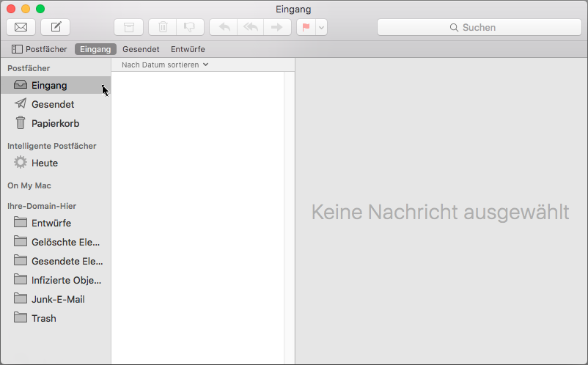Select the Gesendet mailbox in the sidebar
This screenshot has height=365, width=588.
click(52, 104)
